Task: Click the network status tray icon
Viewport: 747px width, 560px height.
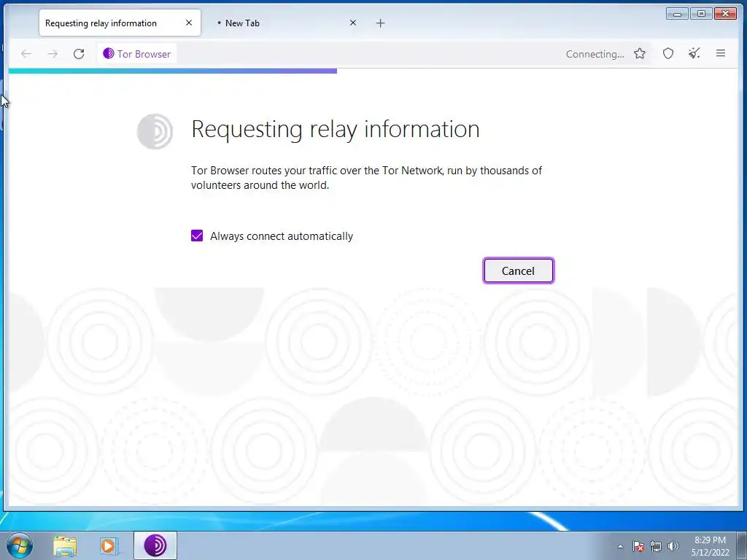Action: 656,546
